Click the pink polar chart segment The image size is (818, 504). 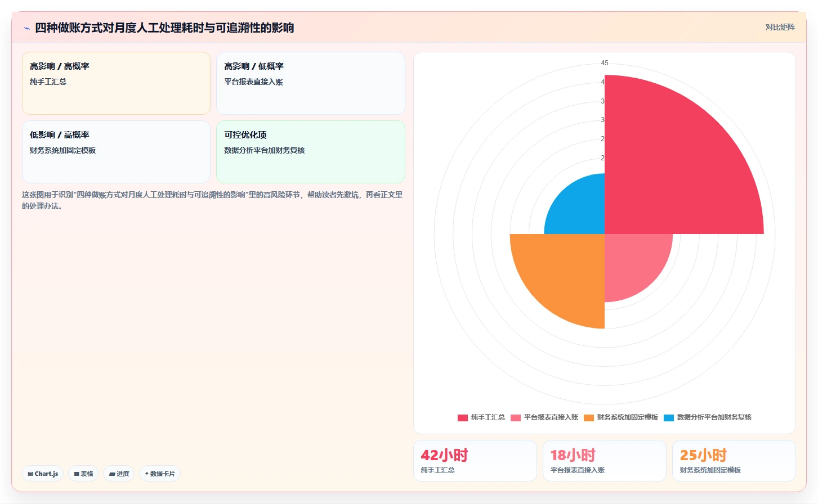click(x=633, y=263)
